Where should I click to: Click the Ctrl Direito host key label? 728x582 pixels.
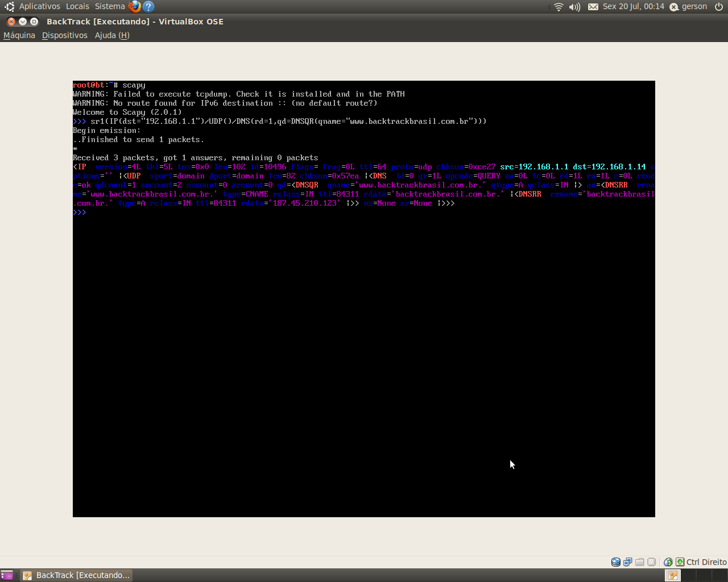(706, 562)
